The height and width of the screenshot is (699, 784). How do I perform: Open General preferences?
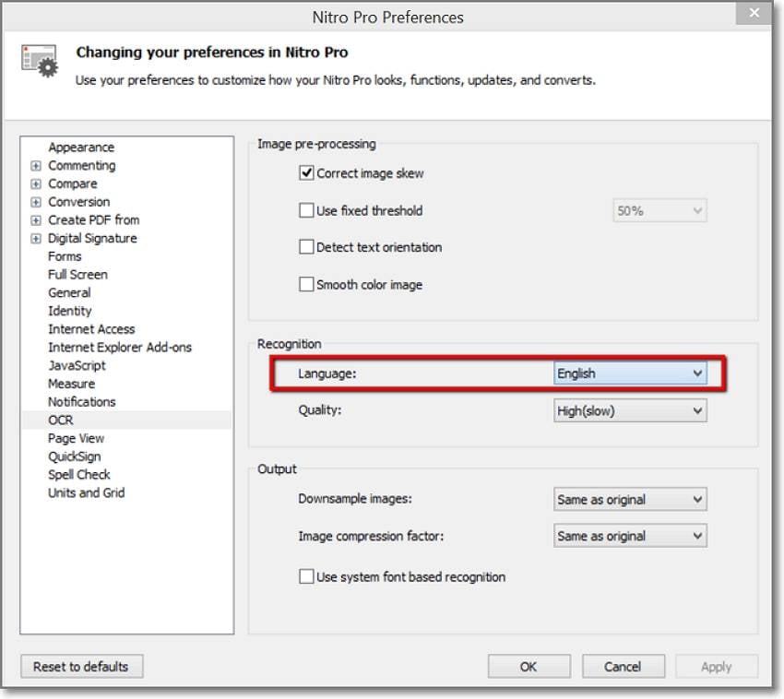click(x=69, y=293)
